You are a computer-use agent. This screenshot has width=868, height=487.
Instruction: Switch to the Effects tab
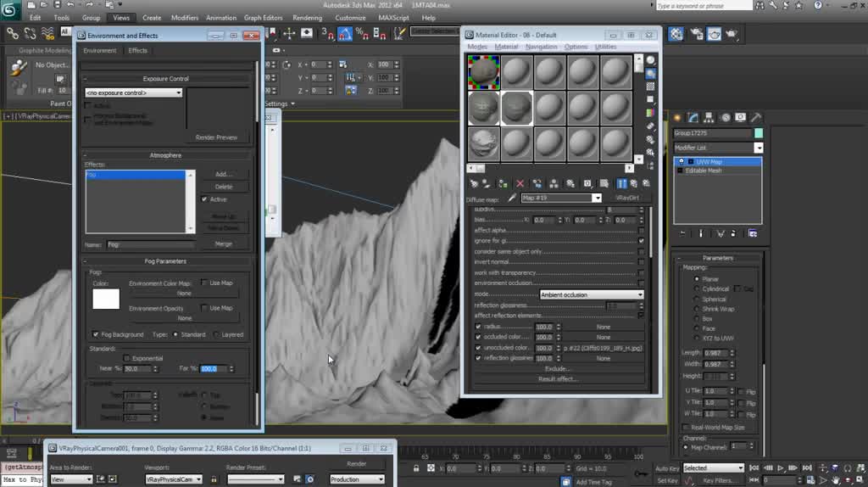[x=138, y=50]
